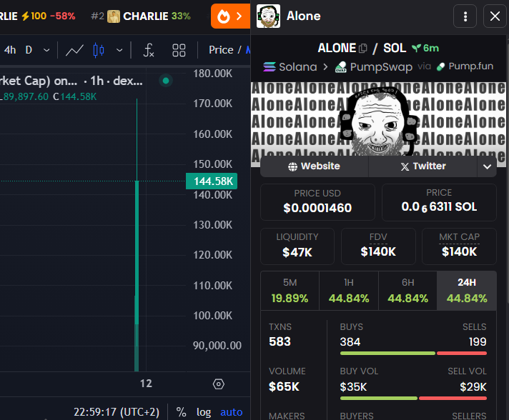The width and height of the screenshot is (509, 420).
Task: Click the 12 date axis label
Action: click(x=146, y=384)
